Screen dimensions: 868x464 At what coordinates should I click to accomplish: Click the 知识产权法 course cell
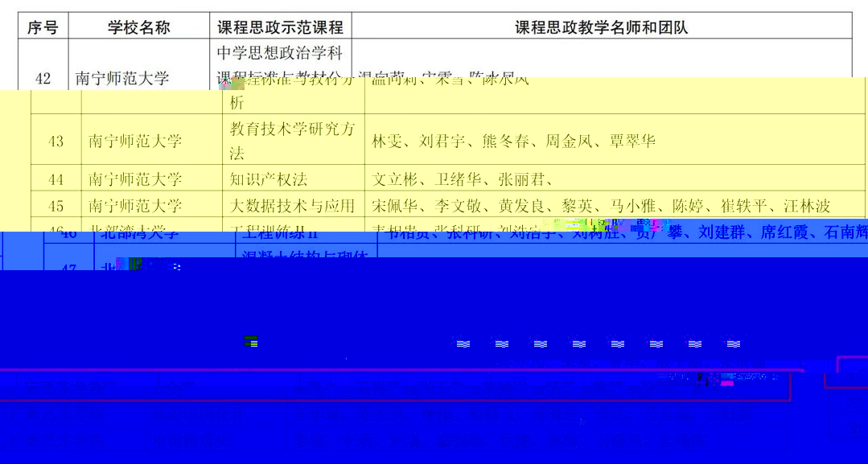pyautogui.click(x=294, y=179)
